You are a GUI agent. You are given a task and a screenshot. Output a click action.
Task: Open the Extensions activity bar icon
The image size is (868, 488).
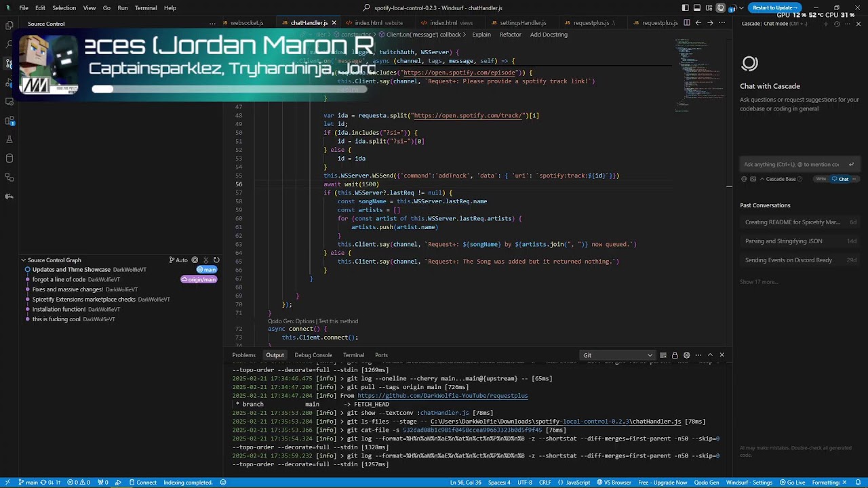point(9,121)
